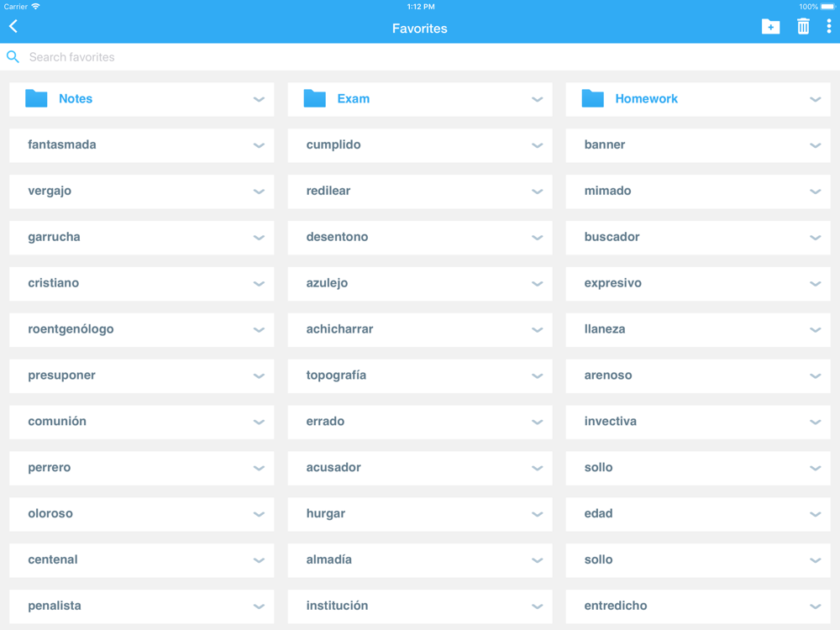Tap the Homework folder icon
The width and height of the screenshot is (840, 630).
(592, 98)
